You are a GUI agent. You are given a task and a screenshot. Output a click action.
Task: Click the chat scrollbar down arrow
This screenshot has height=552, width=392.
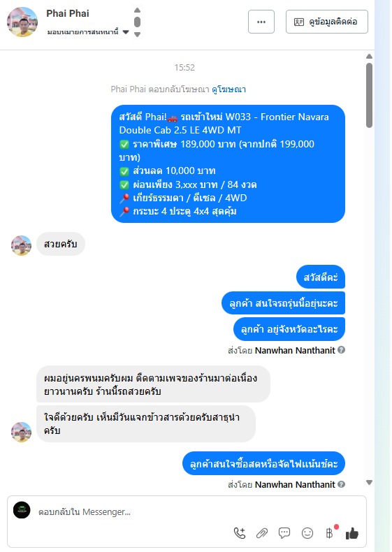point(369,483)
